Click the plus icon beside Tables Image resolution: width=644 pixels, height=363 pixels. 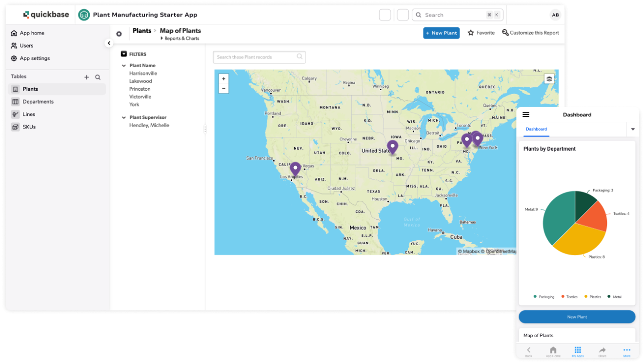point(87,77)
